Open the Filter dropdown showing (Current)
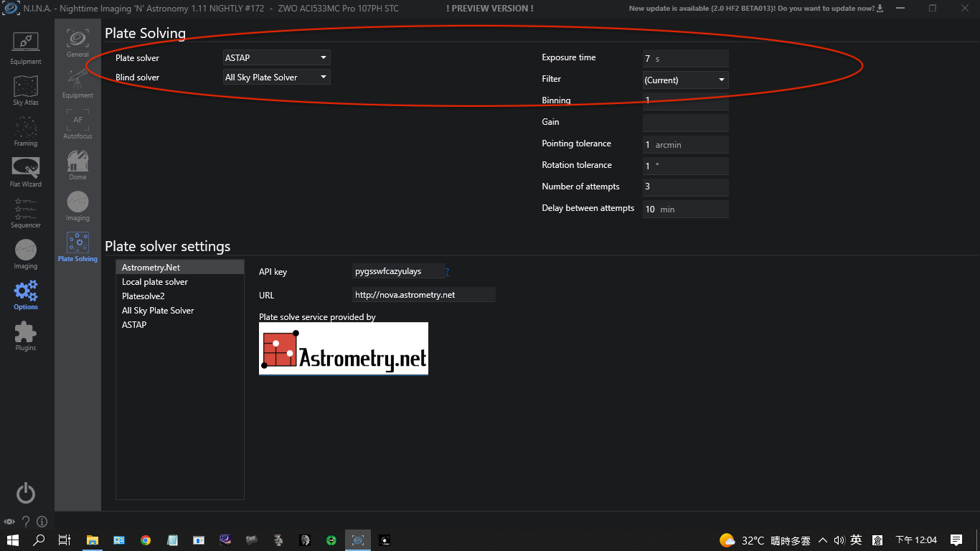 [x=686, y=80]
